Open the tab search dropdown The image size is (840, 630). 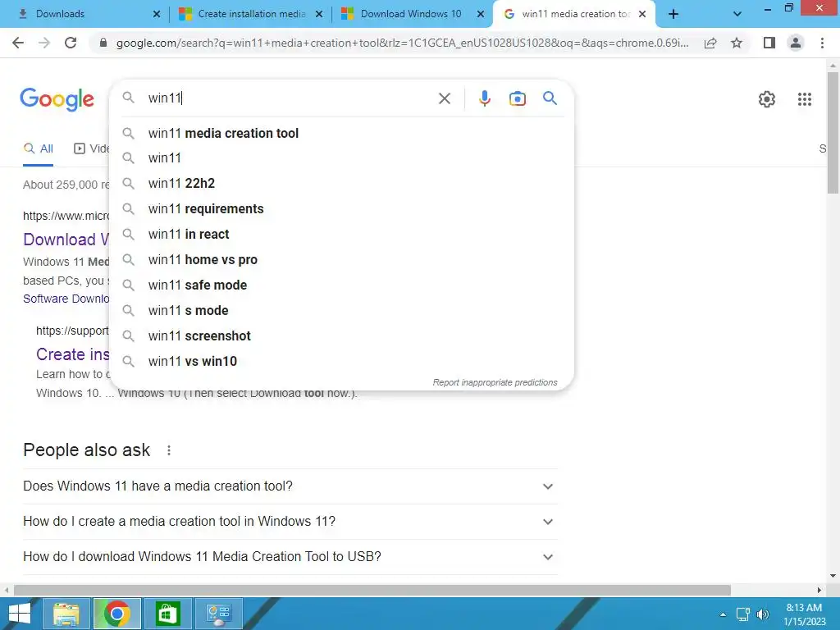(x=737, y=14)
